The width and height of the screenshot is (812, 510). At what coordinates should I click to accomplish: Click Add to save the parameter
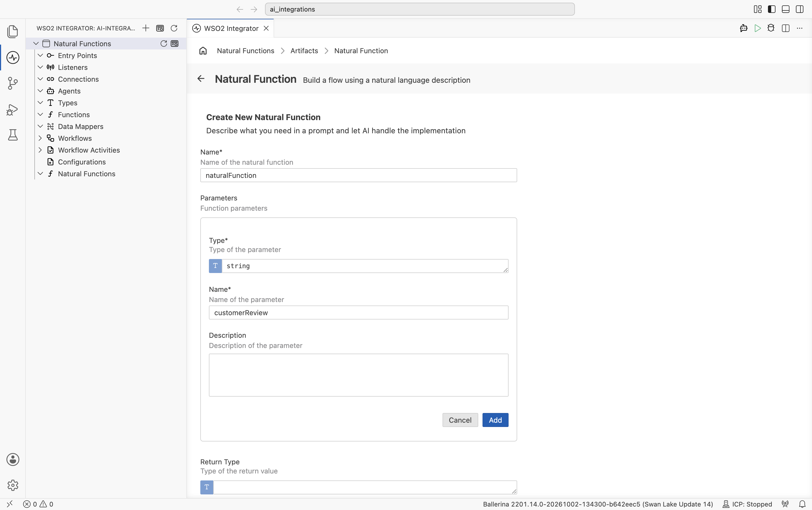(x=495, y=420)
